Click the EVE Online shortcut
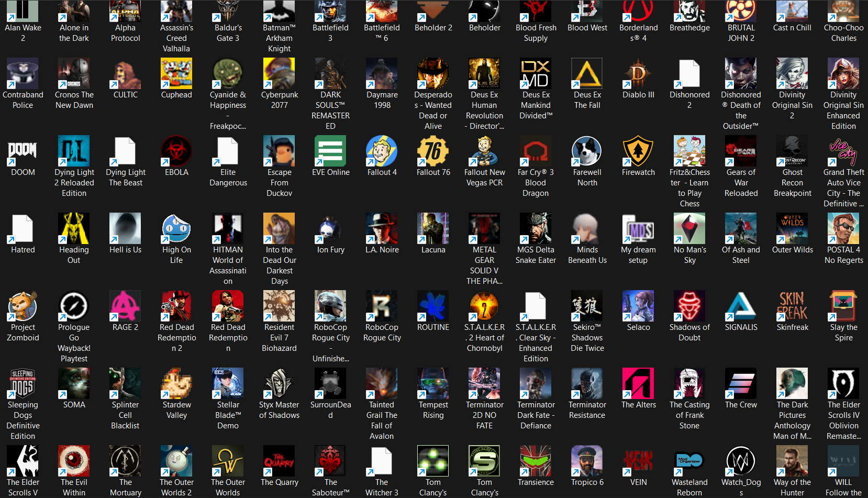This screenshot has height=498, width=868. [x=330, y=151]
